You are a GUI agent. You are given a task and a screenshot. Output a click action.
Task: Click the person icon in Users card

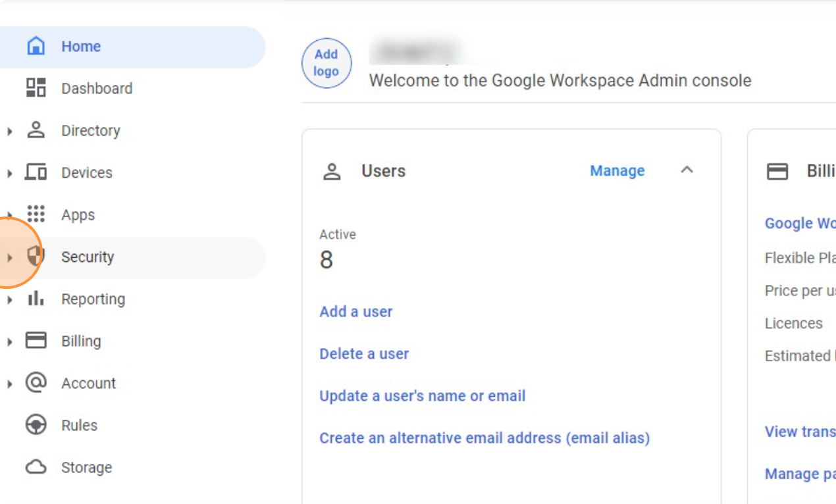pyautogui.click(x=331, y=172)
